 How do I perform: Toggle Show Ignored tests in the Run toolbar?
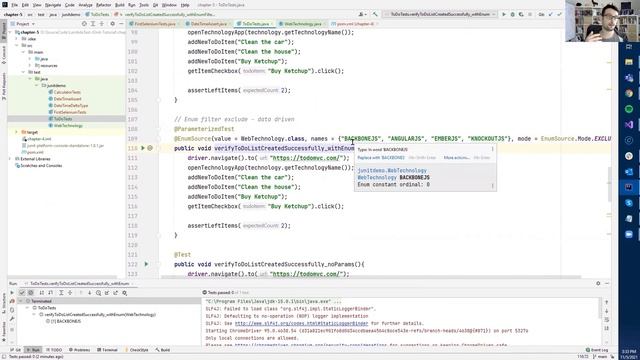point(31,293)
